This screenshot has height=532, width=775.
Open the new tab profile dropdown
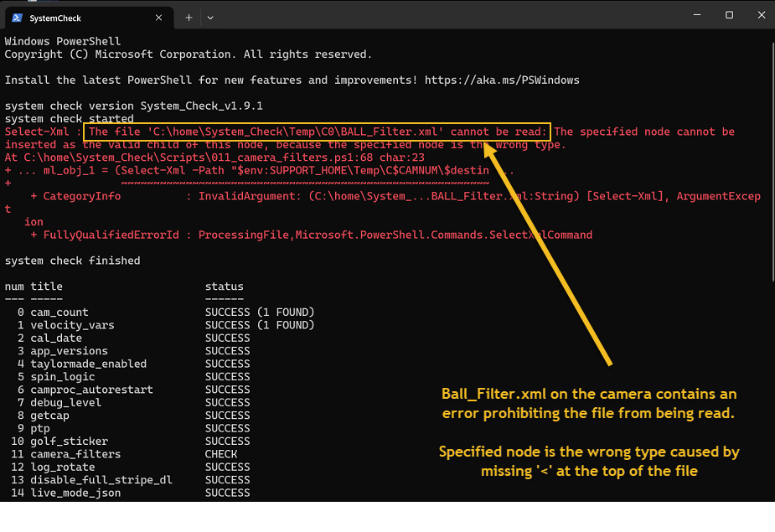[210, 18]
